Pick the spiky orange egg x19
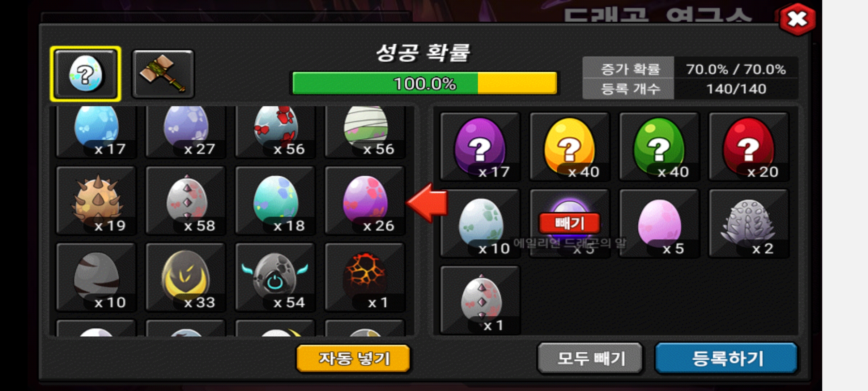Viewport: 868px width, 391px height. pyautogui.click(x=96, y=200)
